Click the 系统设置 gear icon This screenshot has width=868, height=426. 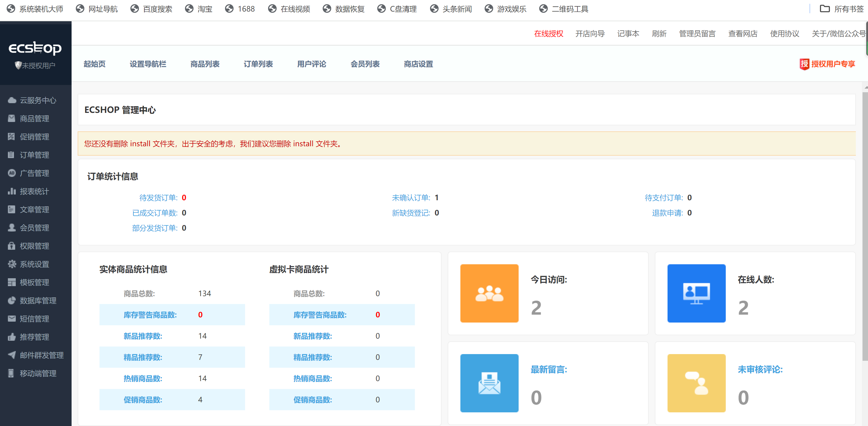pos(12,264)
